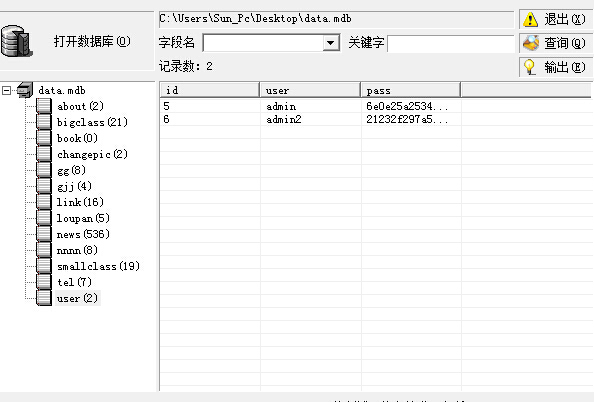Select the bigclass (21) table
Viewport: 594px width, 402px height.
92,122
